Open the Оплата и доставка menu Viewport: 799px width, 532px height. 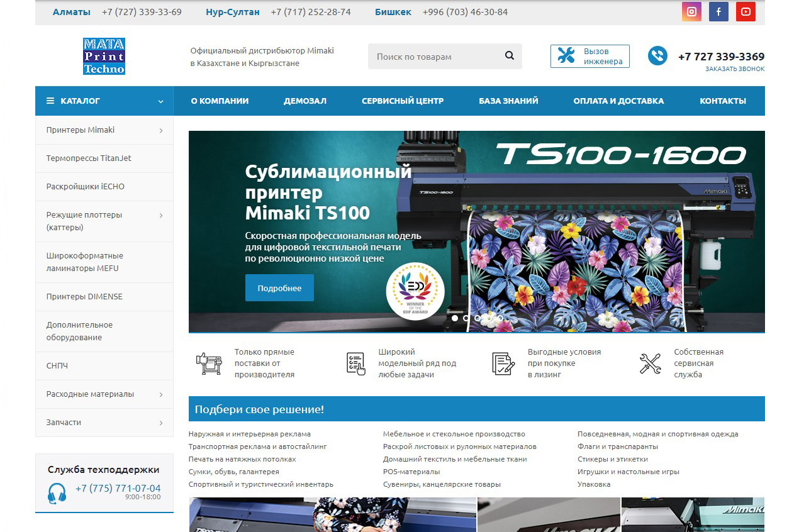click(618, 101)
